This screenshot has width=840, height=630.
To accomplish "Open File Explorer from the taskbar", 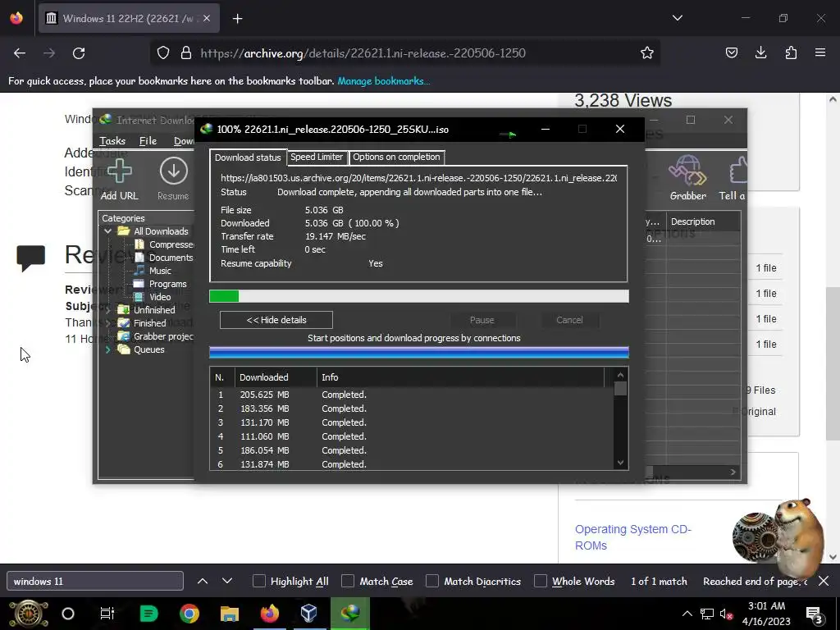I will [x=230, y=614].
